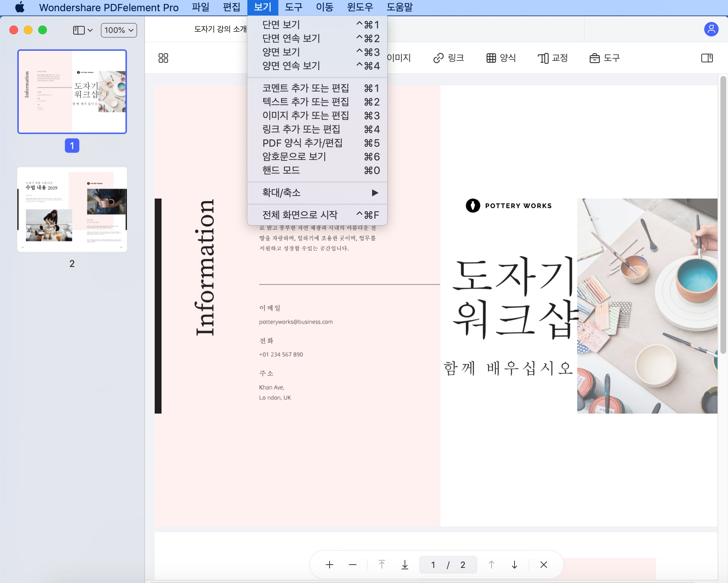
Task: Click the pottery tools photo
Action: [x=647, y=306]
